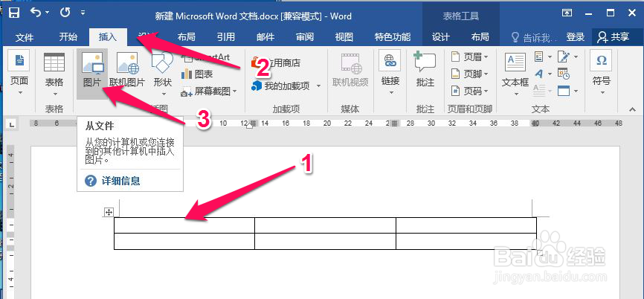644x299 pixels.
Task: Click the 登录 sign-in link
Action: 576,37
